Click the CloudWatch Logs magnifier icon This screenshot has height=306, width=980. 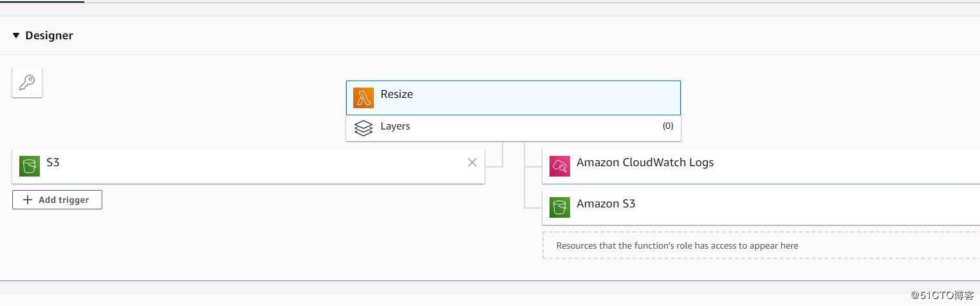pyautogui.click(x=560, y=166)
